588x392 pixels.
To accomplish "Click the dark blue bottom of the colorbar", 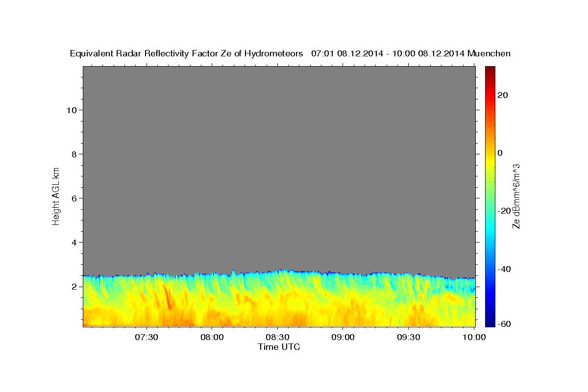I will click(x=490, y=322).
